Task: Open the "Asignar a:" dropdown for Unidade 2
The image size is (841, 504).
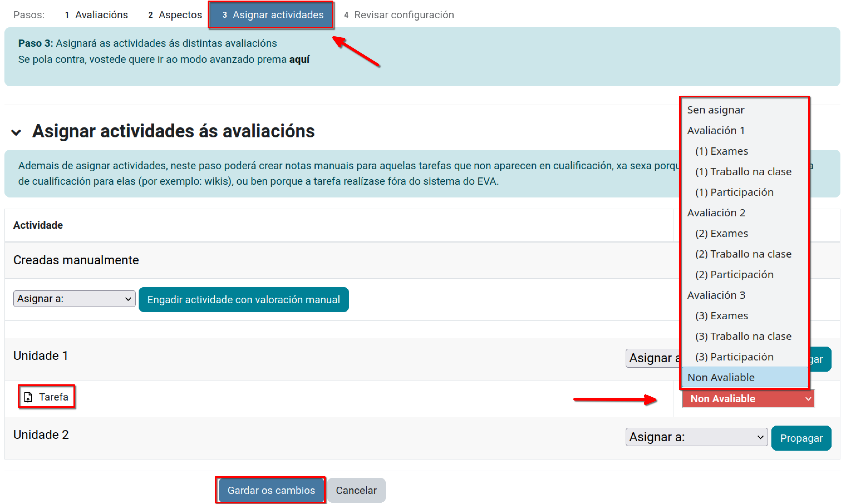Action: (x=696, y=437)
